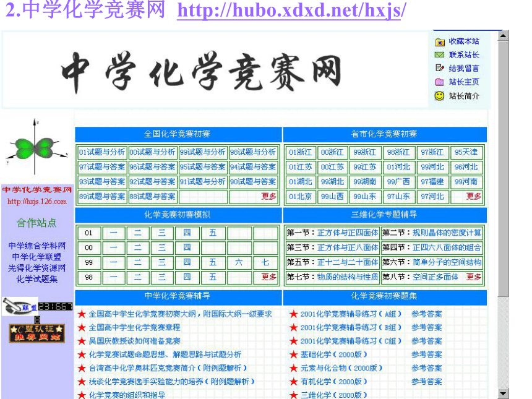Screen dimensions: 532x399
Task: Open partner site 化学试题集
Action: 37,279
